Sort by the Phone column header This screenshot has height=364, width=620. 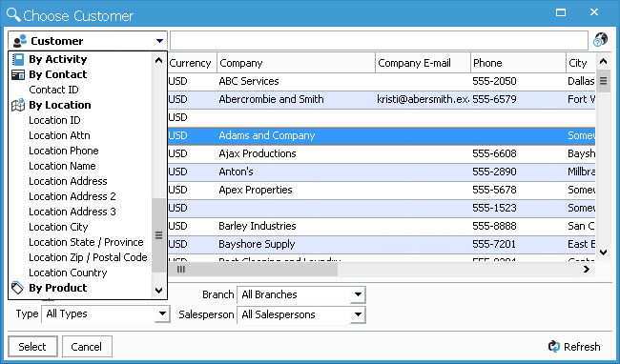[518, 63]
